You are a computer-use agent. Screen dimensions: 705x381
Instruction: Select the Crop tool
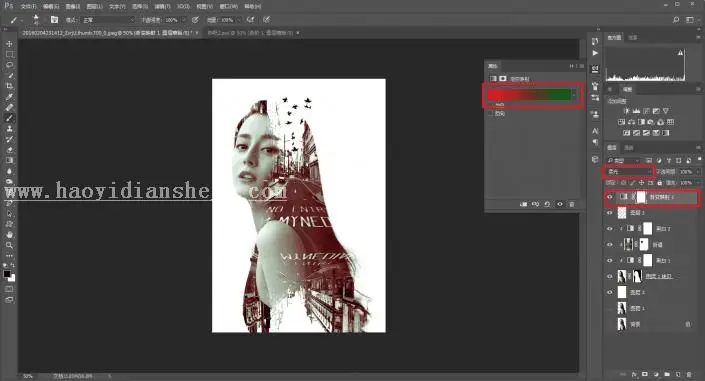pos(9,86)
